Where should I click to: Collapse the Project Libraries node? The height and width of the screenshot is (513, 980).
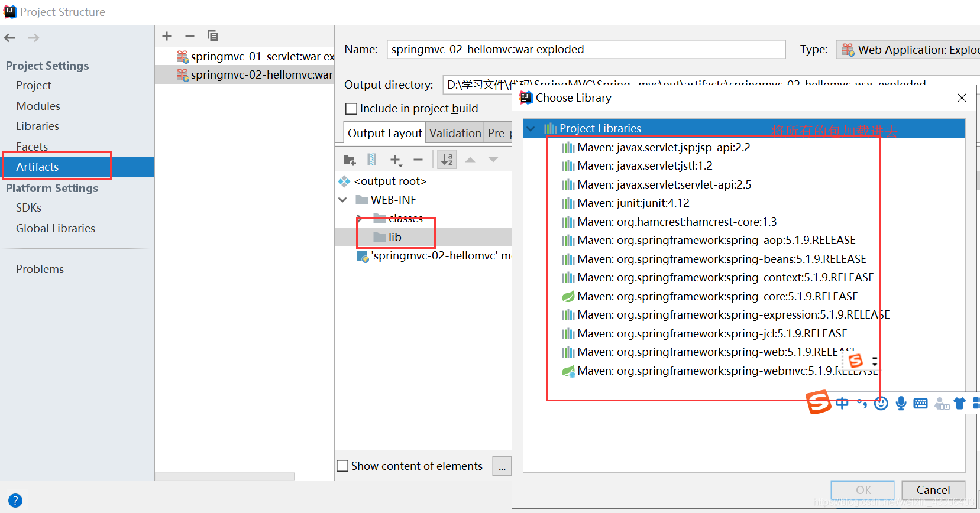pyautogui.click(x=531, y=128)
